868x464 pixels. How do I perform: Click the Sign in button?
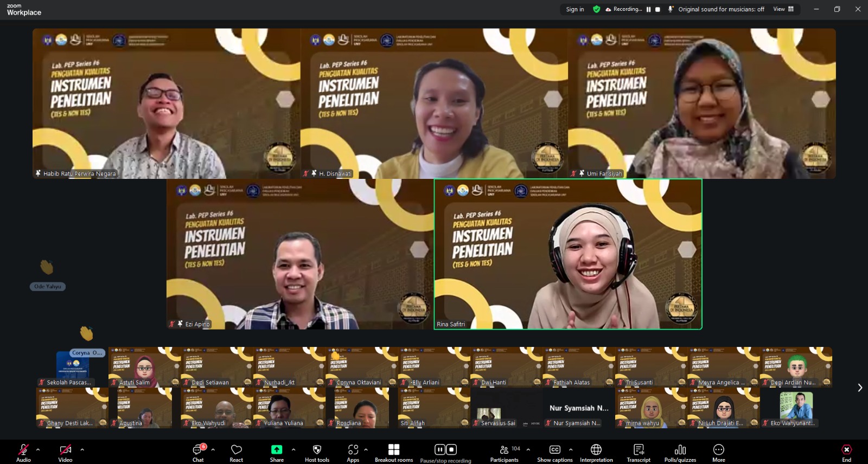[x=575, y=9]
